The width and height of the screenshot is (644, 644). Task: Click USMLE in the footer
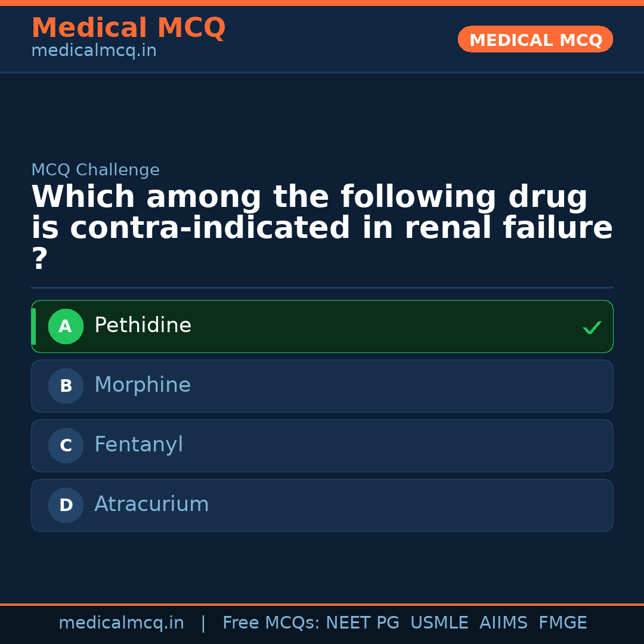[x=439, y=623]
